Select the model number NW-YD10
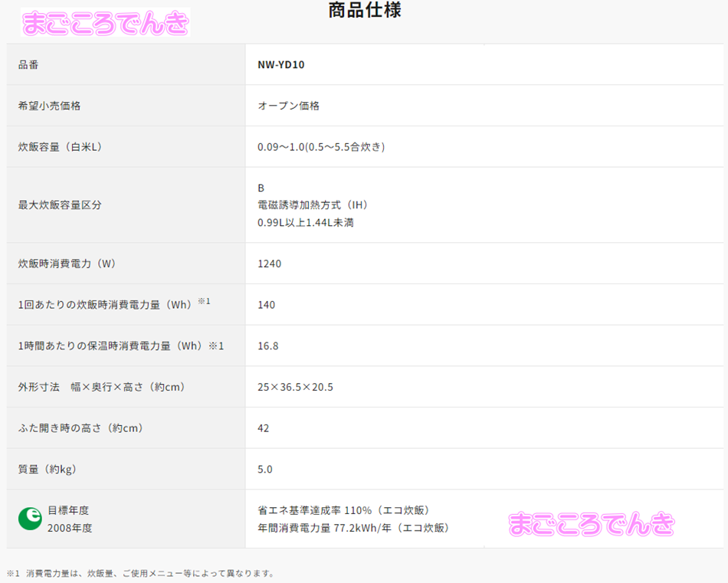728x583 pixels. click(281, 64)
